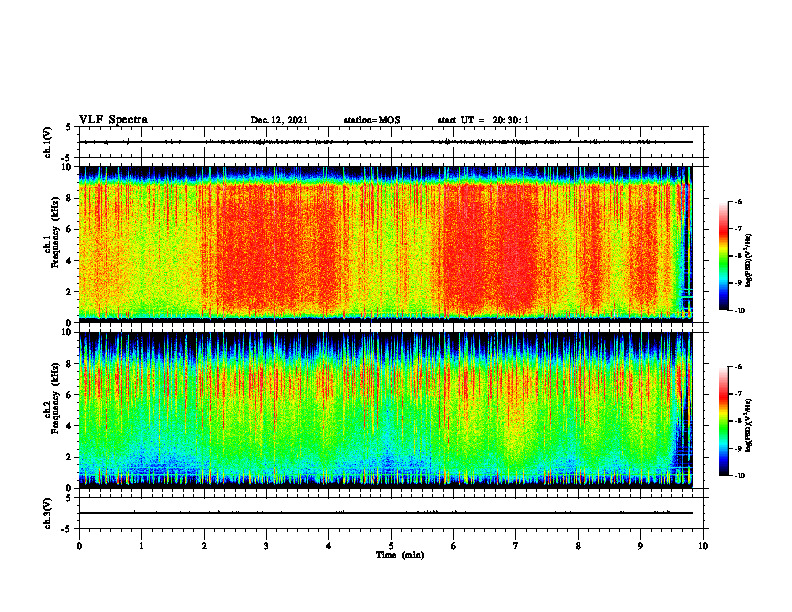Select the date text 'Dec. 12, 2021'

click(279, 120)
